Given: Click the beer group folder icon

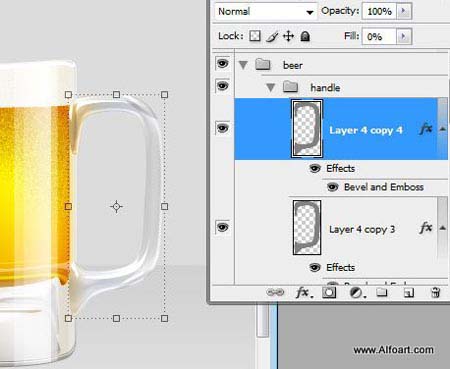Looking at the screenshot, I should (x=263, y=64).
